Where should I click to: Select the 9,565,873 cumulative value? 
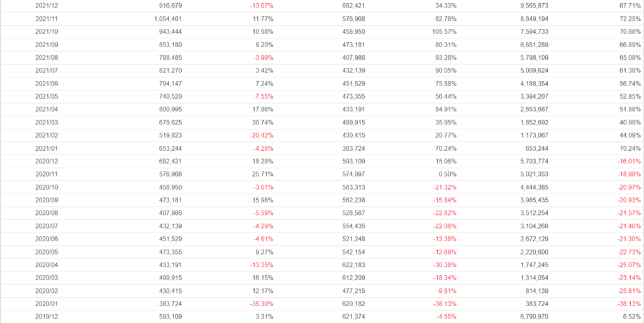535,6
